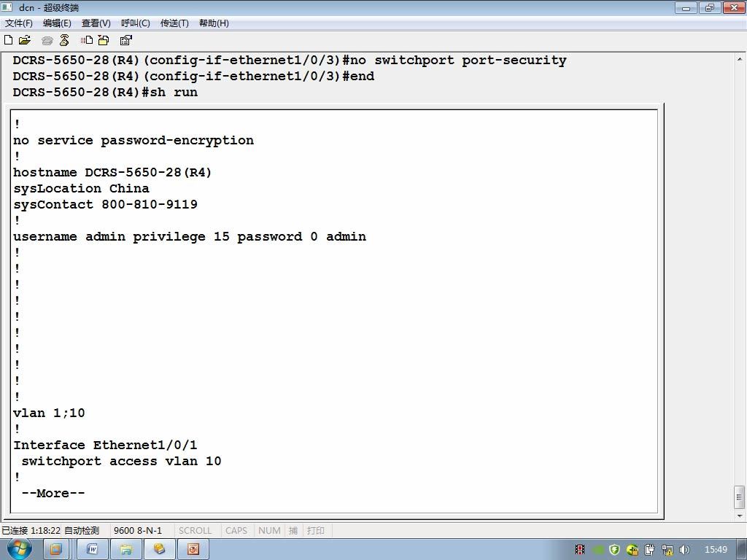Restore down the HyperTerminal window
The width and height of the screenshot is (747, 560).
[709, 7]
